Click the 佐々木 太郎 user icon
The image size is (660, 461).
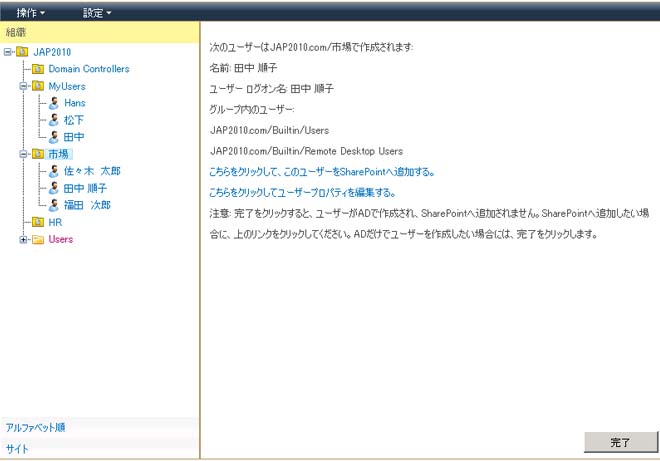pyautogui.click(x=54, y=171)
